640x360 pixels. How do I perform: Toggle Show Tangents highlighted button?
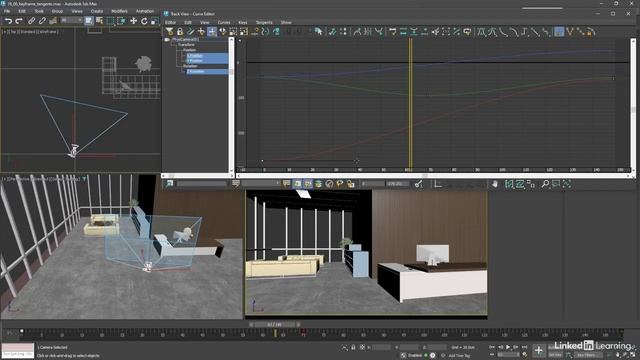560,31
